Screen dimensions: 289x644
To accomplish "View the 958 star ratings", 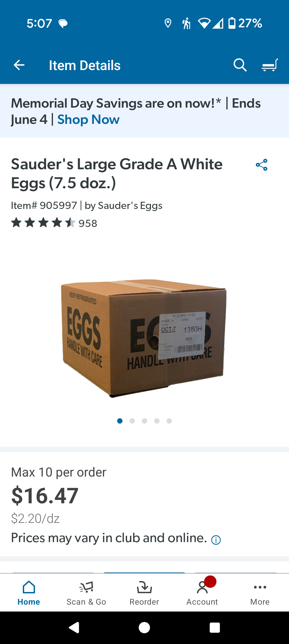I will pos(54,223).
